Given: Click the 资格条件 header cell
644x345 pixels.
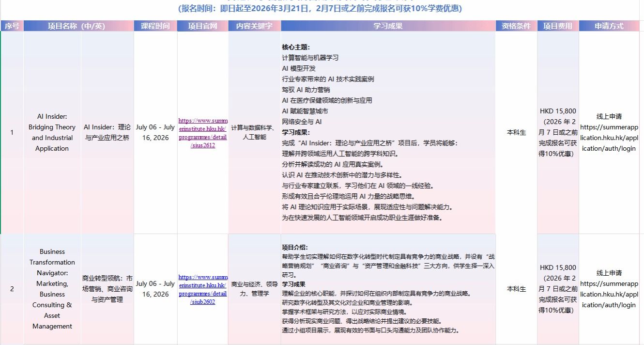Looking at the screenshot, I should (x=516, y=26).
